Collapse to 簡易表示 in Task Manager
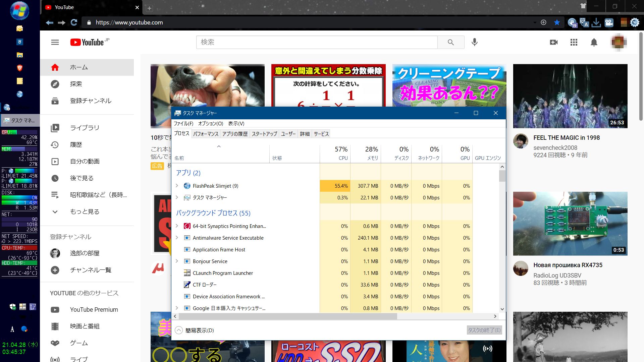The width and height of the screenshot is (644, 362). [x=194, y=330]
